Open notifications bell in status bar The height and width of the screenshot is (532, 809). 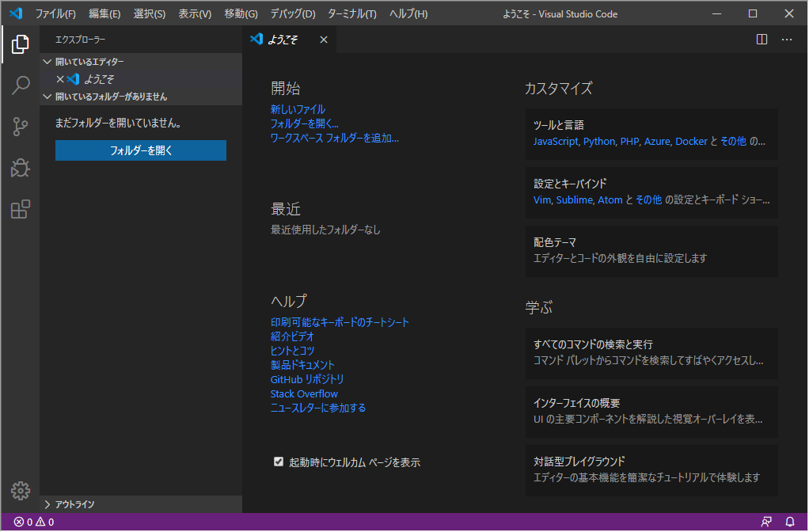[x=789, y=522]
